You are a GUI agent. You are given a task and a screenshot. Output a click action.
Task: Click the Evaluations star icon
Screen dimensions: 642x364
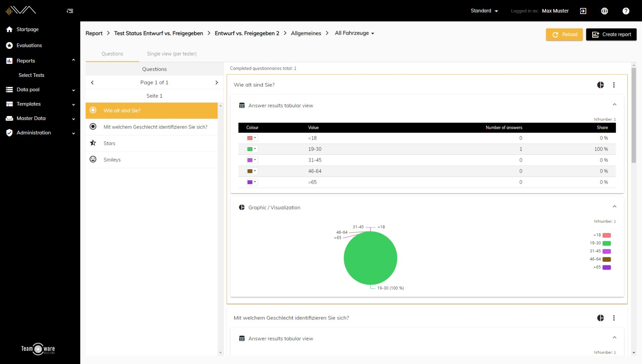coord(9,45)
